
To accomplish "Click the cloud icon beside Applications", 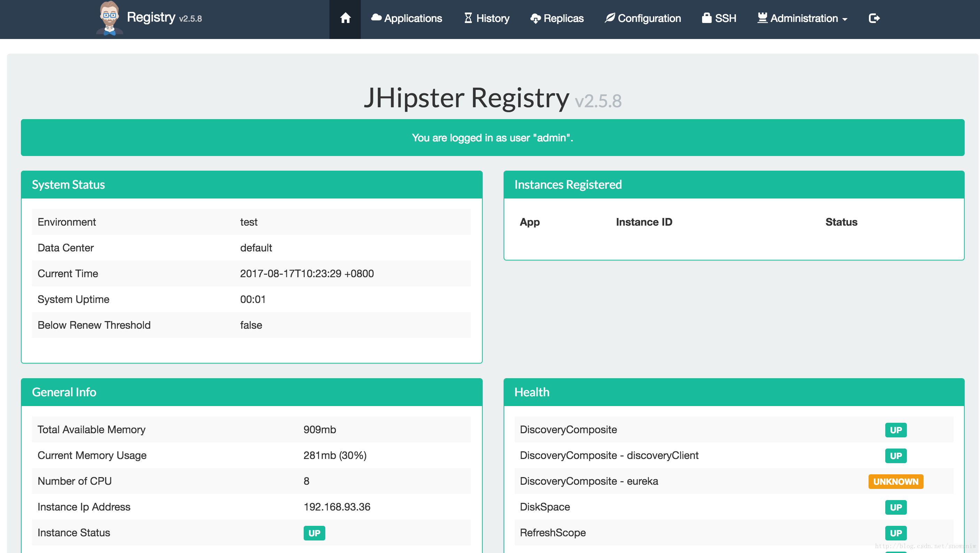I will [376, 17].
